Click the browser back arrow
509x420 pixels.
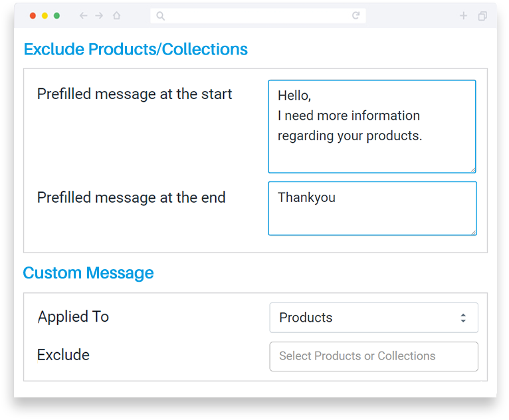point(84,15)
